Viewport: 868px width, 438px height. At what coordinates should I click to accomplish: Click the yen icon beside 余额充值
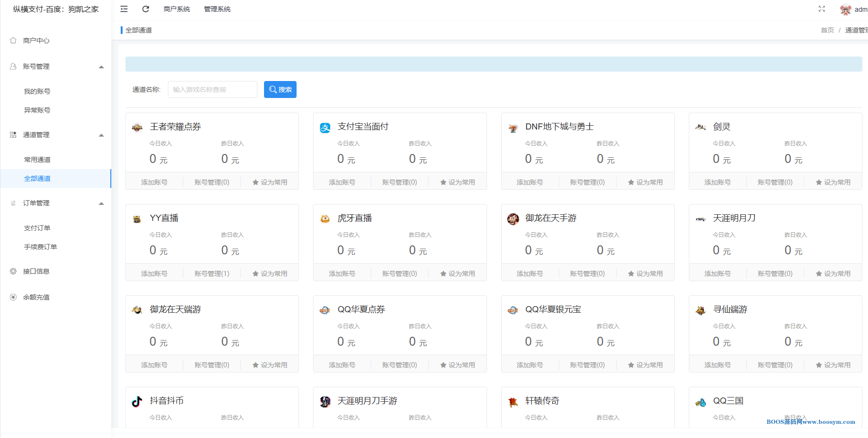pos(13,297)
